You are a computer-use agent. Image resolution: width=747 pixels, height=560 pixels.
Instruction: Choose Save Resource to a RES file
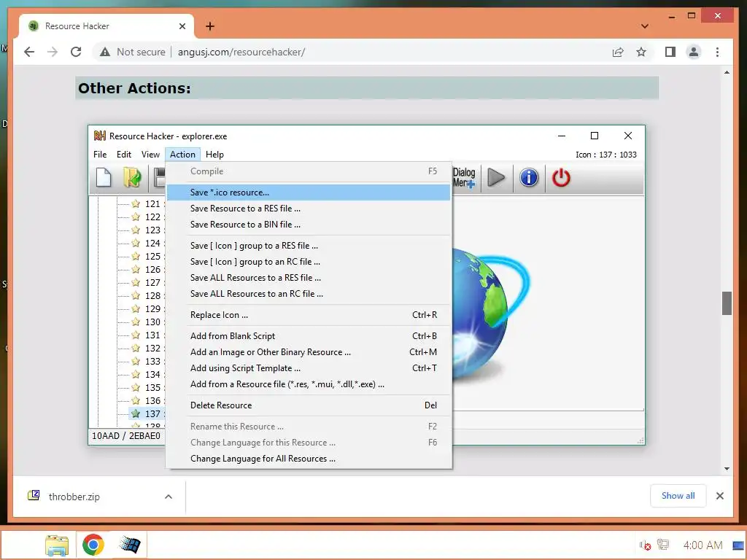309,209
